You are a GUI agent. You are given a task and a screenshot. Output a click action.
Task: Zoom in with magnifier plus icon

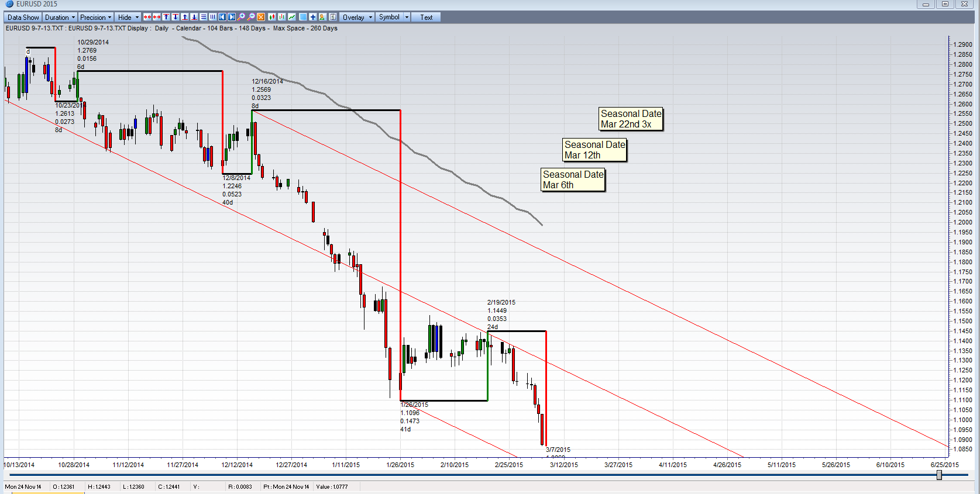241,17
